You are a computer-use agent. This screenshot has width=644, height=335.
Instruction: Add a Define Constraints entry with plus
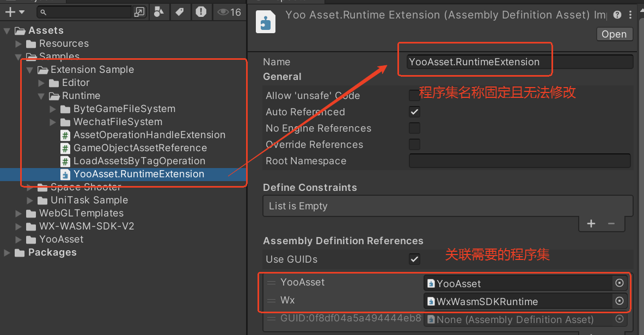(x=591, y=224)
